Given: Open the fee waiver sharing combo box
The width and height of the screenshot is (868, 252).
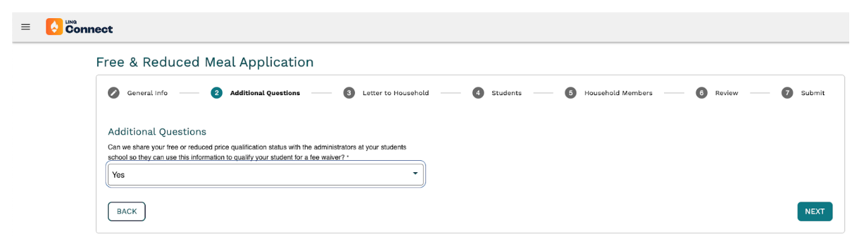Looking at the screenshot, I should (266, 174).
